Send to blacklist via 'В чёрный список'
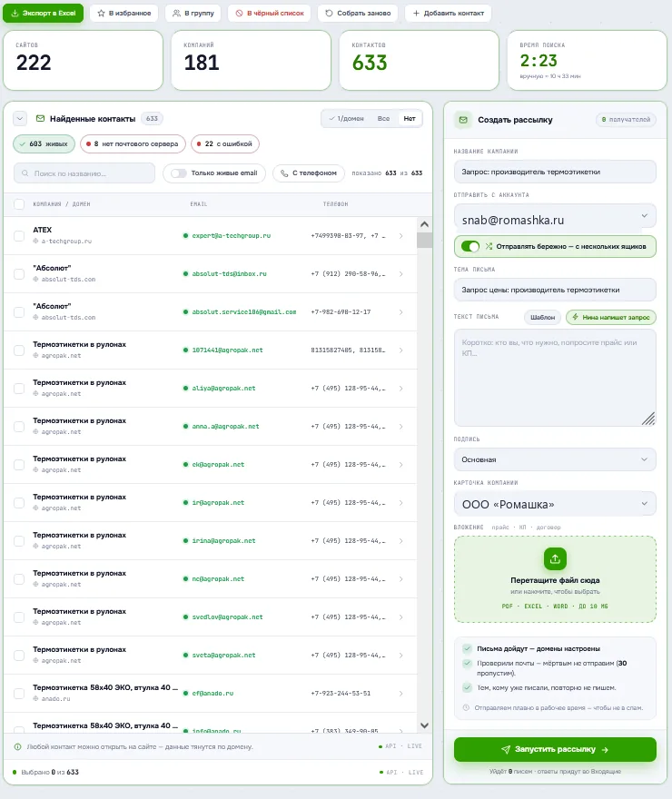 click(x=270, y=14)
